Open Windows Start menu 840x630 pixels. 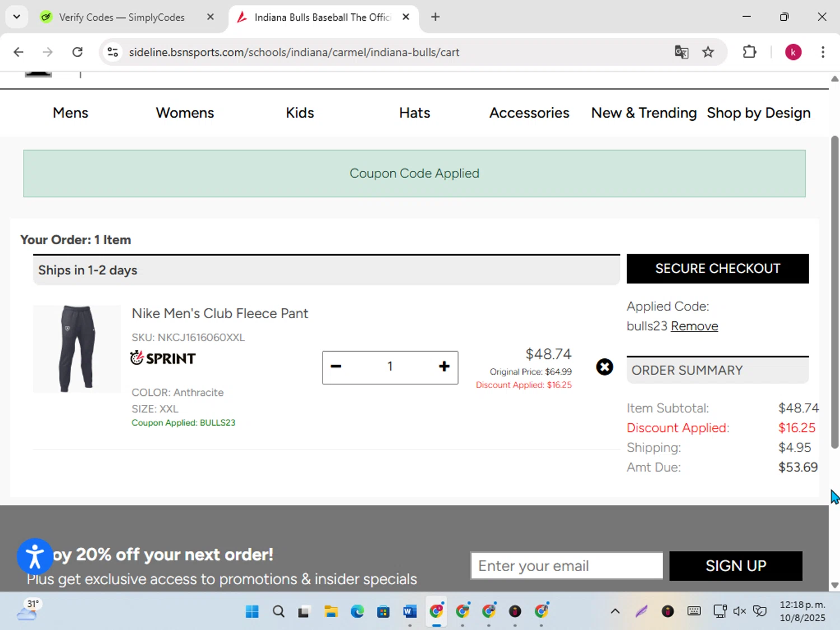tap(252, 611)
